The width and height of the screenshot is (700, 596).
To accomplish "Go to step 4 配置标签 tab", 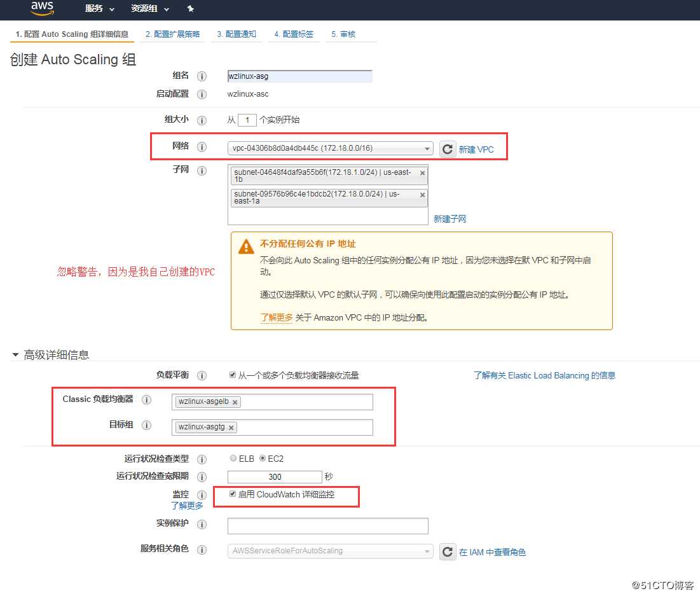I will (294, 34).
